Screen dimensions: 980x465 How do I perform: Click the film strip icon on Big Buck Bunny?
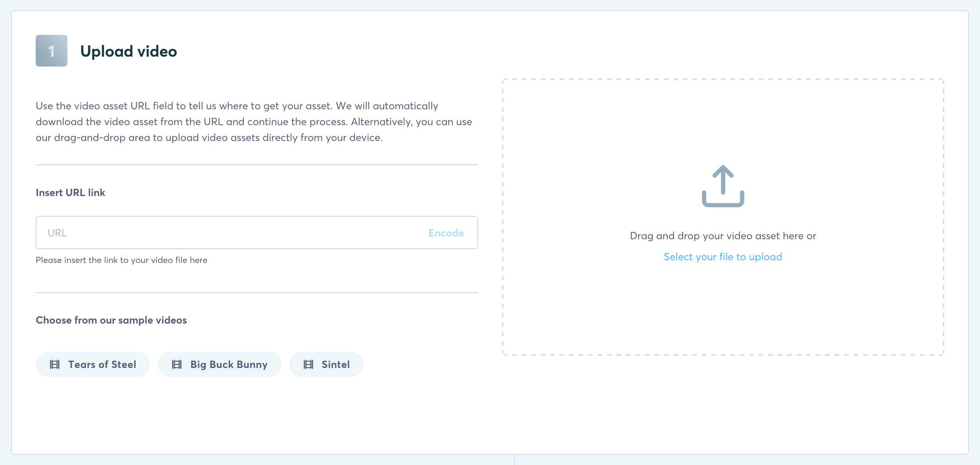coord(177,364)
